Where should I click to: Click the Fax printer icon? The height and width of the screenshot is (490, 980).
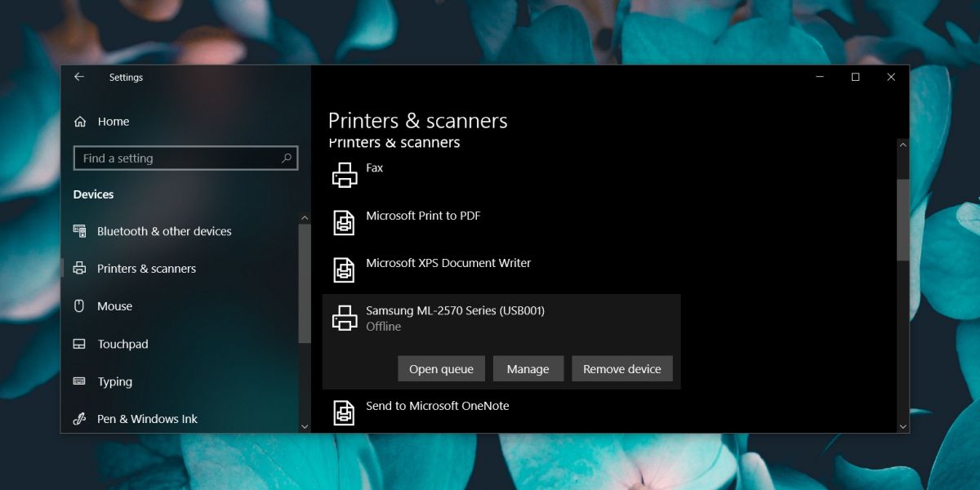point(345,175)
